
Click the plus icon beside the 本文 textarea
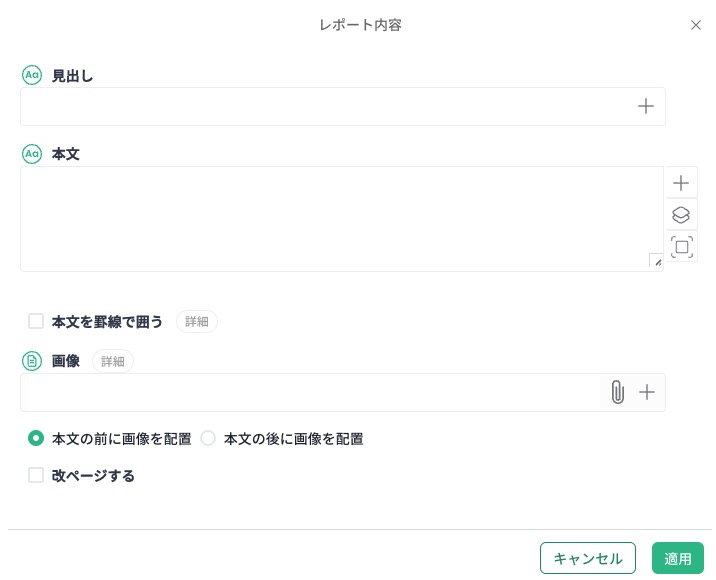[681, 183]
